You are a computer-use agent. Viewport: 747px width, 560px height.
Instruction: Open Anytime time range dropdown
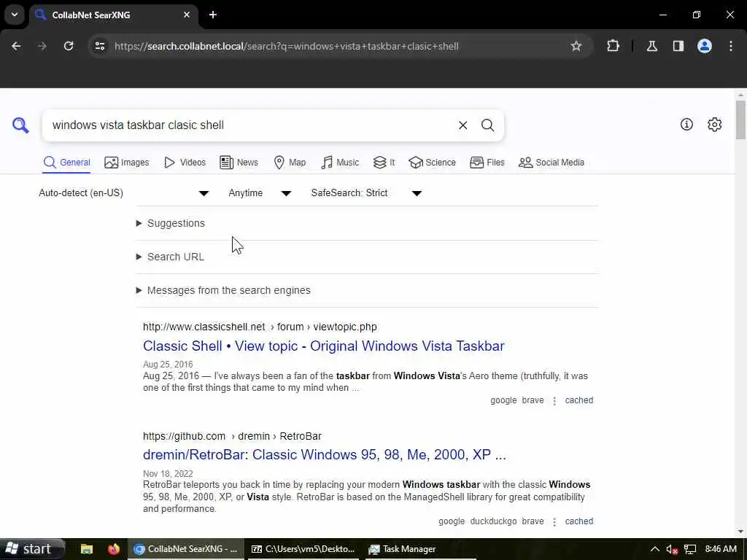260,192
